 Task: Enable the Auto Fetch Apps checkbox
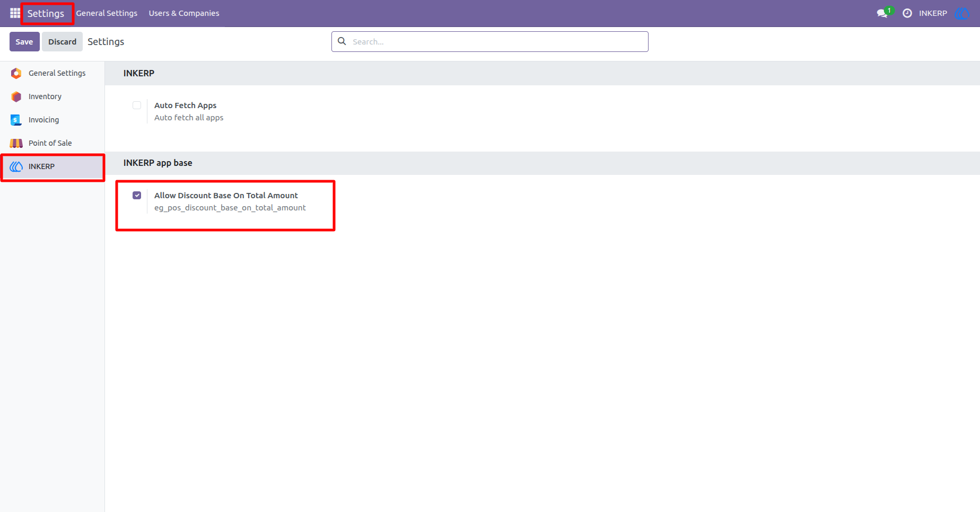pyautogui.click(x=137, y=105)
